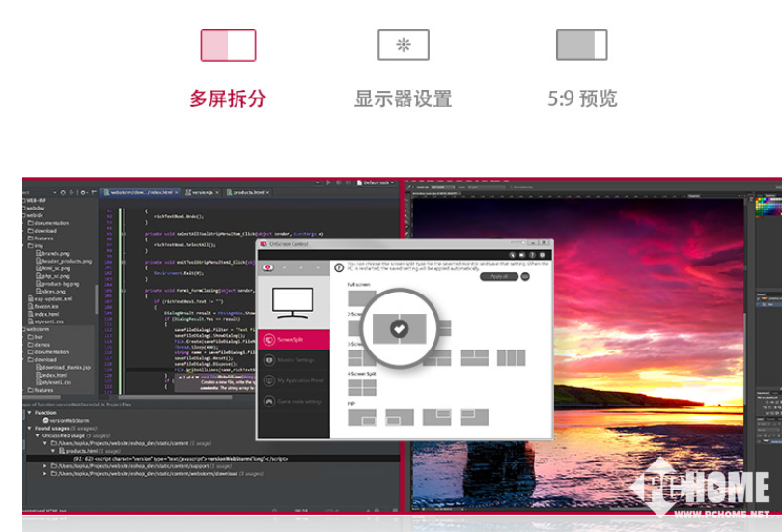Click the Photoshop color swatches panel
Viewport: 782px width, 532px height.
coord(768,207)
